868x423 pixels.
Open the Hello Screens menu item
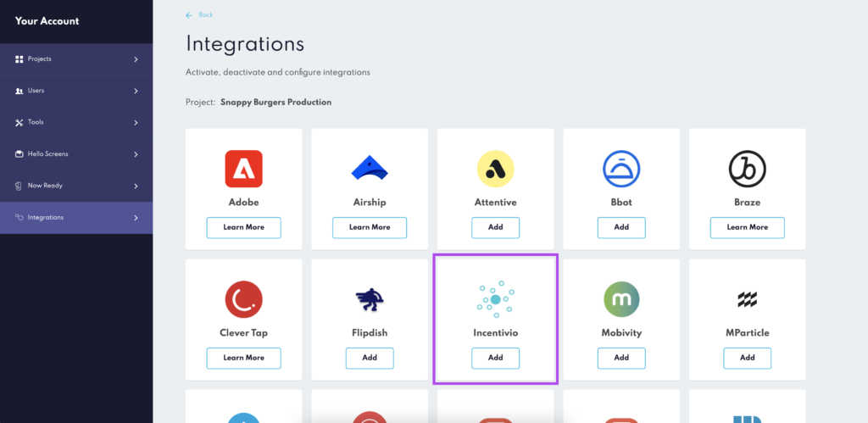[47, 154]
